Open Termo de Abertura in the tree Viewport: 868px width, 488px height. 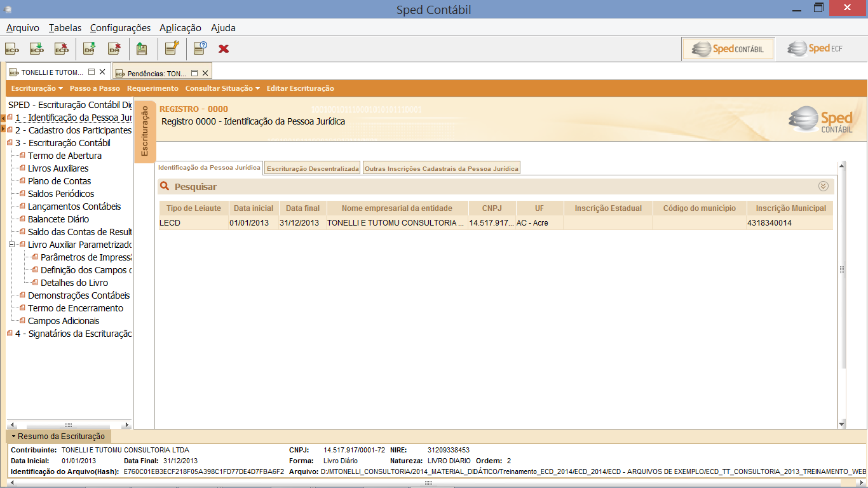pyautogui.click(x=64, y=156)
